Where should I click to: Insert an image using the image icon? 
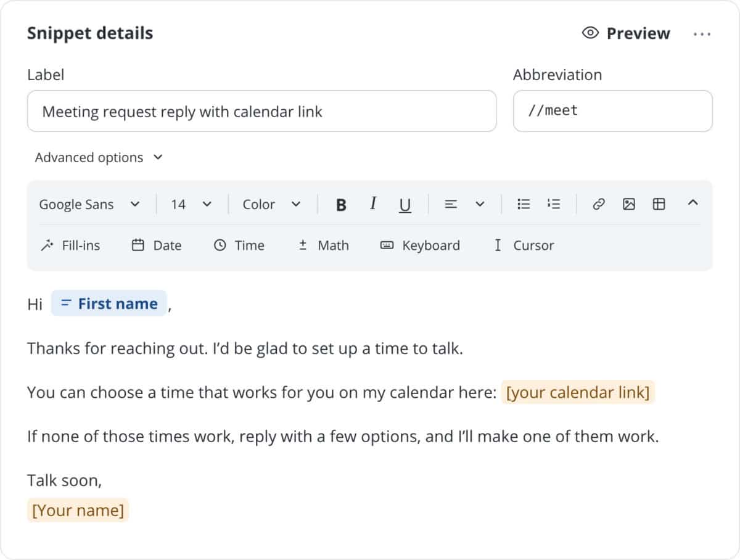pos(628,204)
